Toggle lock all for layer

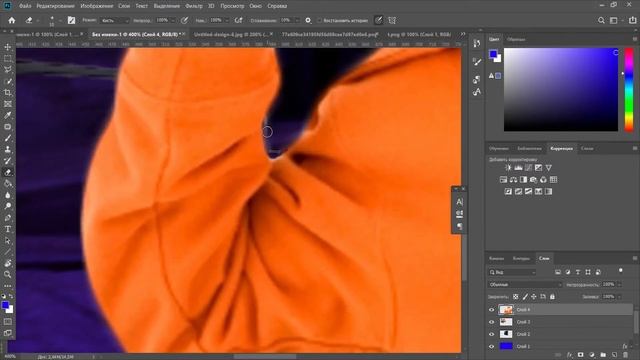click(x=552, y=297)
